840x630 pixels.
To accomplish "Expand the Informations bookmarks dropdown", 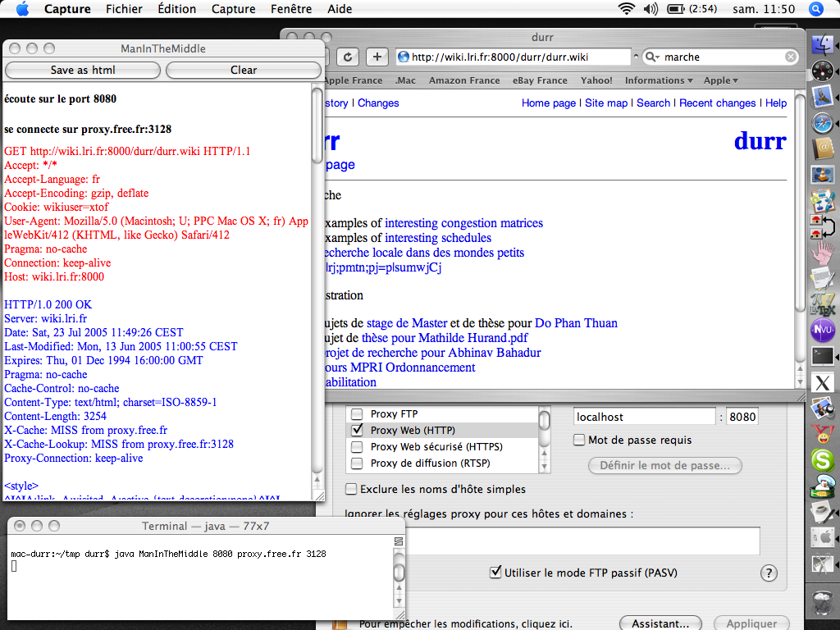I will (x=658, y=80).
